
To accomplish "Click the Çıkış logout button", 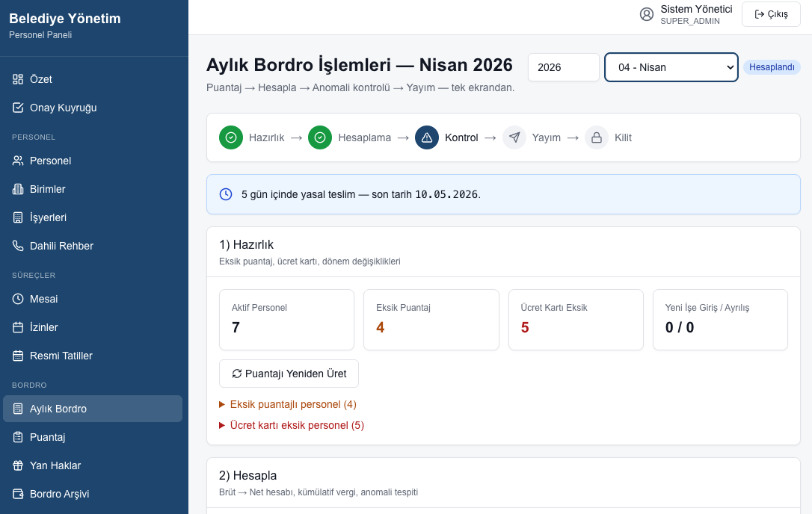I will point(771,14).
